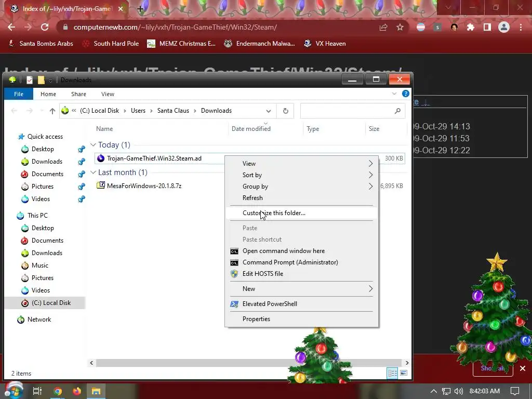
Task: Switch to details view layout icon
Action: (x=393, y=373)
